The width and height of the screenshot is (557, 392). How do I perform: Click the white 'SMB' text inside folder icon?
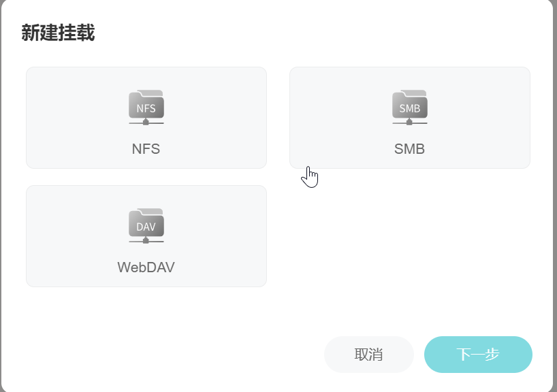pos(410,108)
